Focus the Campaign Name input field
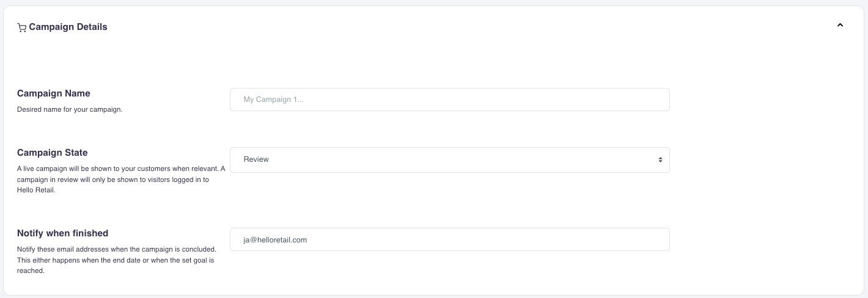The width and height of the screenshot is (868, 298). 449,100
